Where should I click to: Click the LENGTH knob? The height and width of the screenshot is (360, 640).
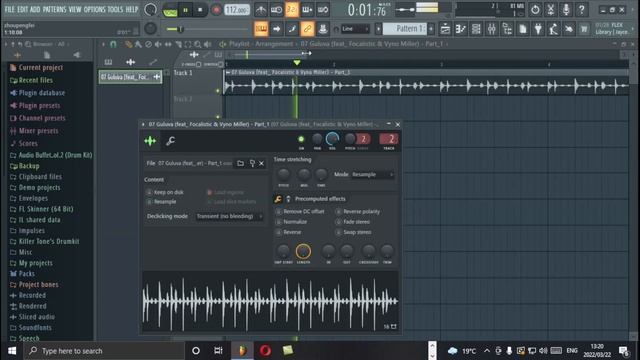303,251
